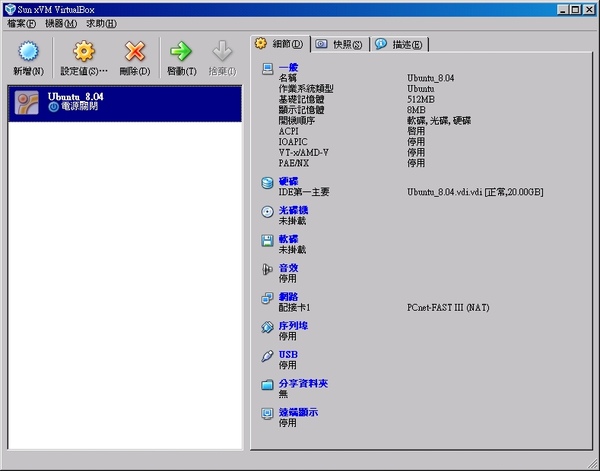Open the Remote Display (遠端顯示) link
Viewport: 600px width, 471px height.
click(298, 412)
